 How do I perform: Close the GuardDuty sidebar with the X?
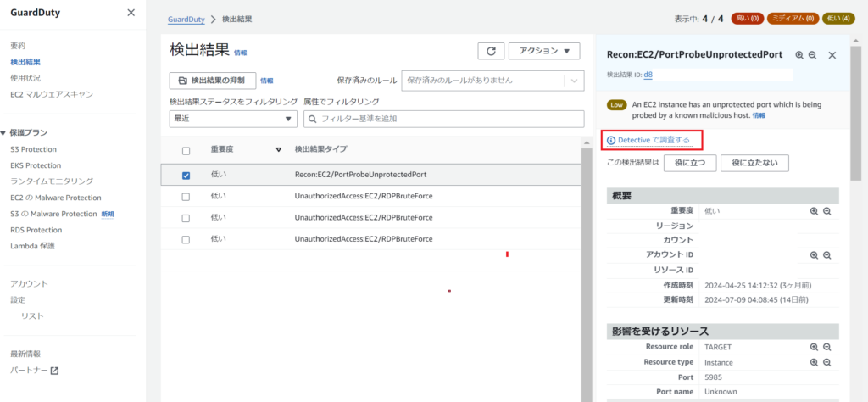131,12
